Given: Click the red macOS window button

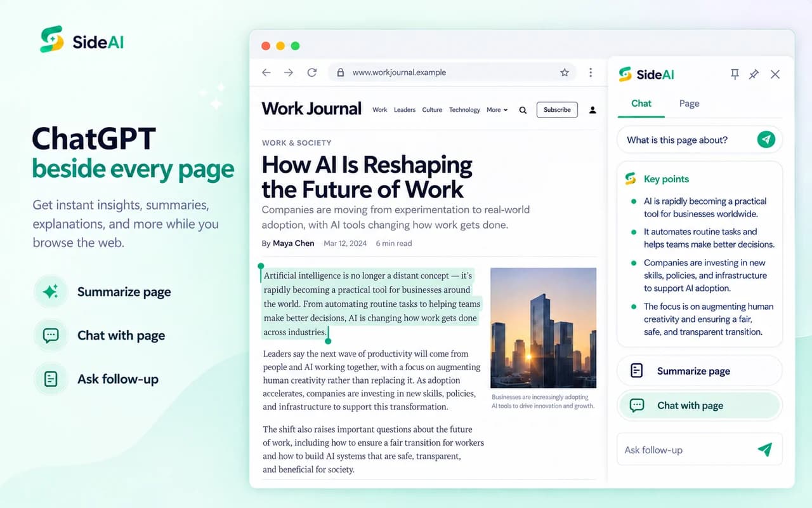Looking at the screenshot, I should pyautogui.click(x=266, y=46).
